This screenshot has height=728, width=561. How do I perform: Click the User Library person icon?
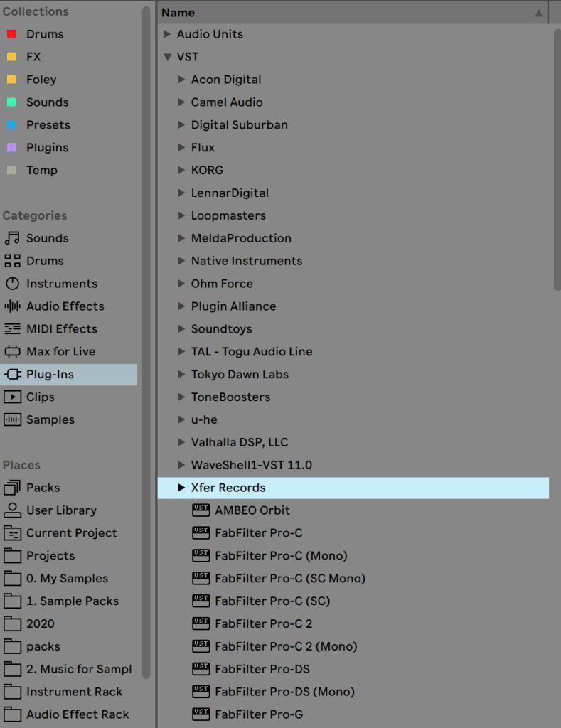coord(12,510)
